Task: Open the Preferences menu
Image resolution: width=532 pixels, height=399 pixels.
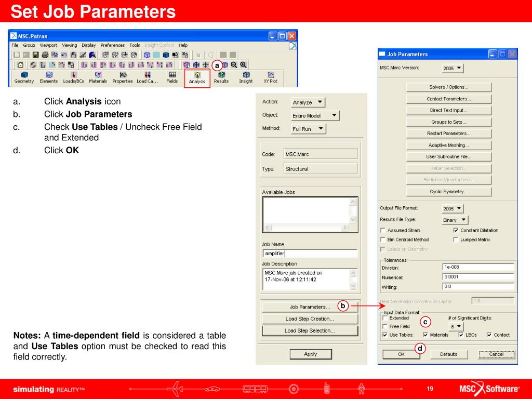Action: pos(112,45)
